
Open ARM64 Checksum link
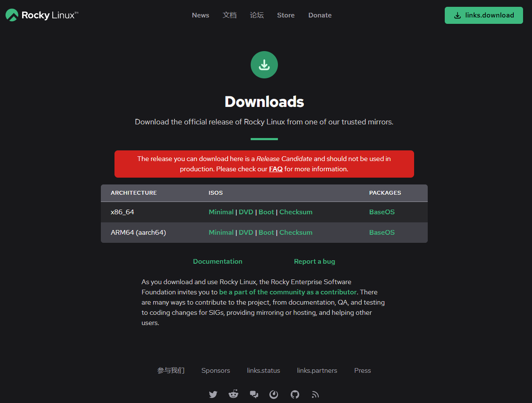pos(296,233)
